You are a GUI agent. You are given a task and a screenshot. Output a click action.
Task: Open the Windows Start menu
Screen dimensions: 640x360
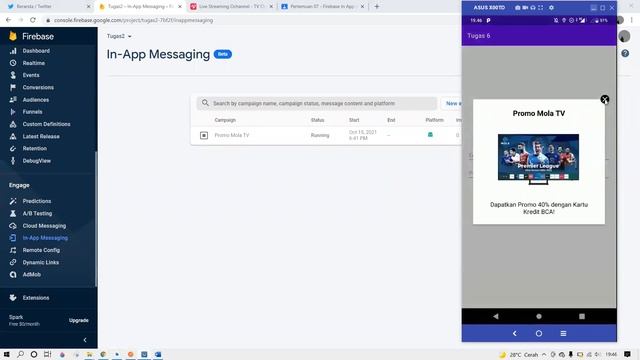7,354
